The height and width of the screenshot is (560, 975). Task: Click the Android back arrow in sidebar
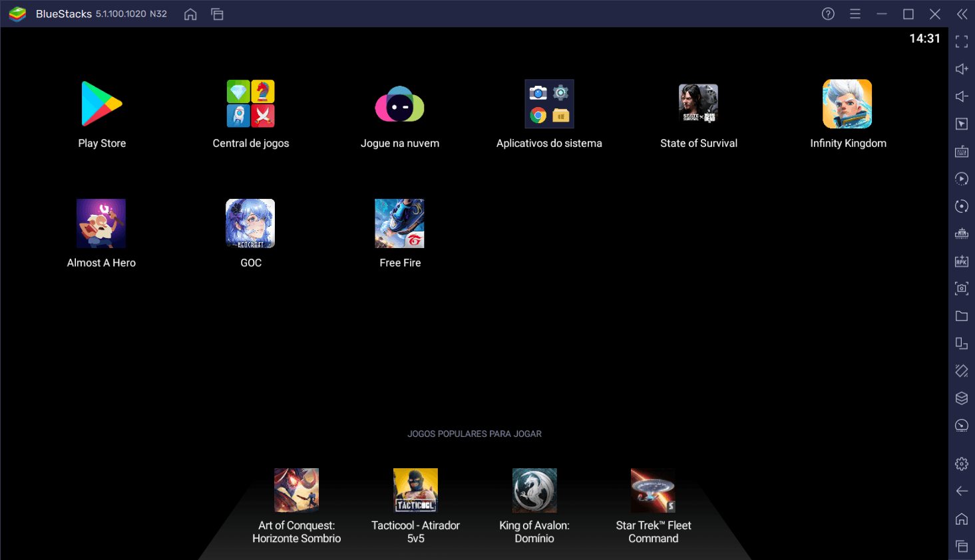tap(962, 491)
